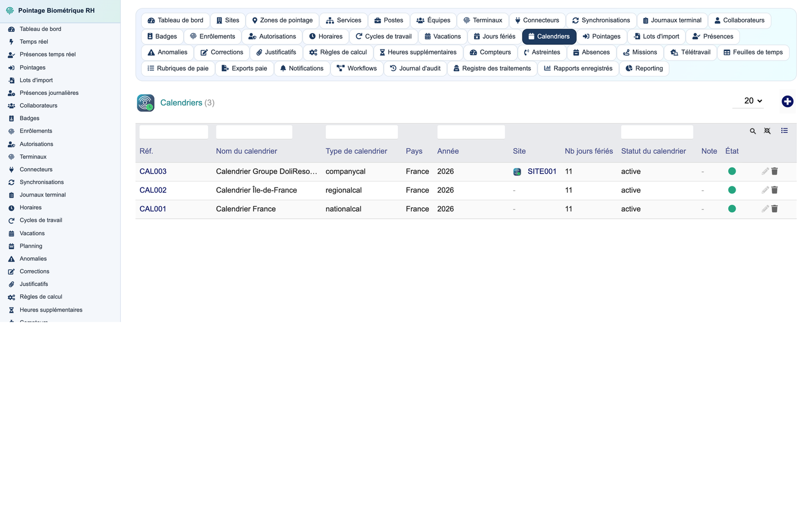812x507 pixels.
Task: Add a new calendar with plus icon
Action: click(787, 102)
